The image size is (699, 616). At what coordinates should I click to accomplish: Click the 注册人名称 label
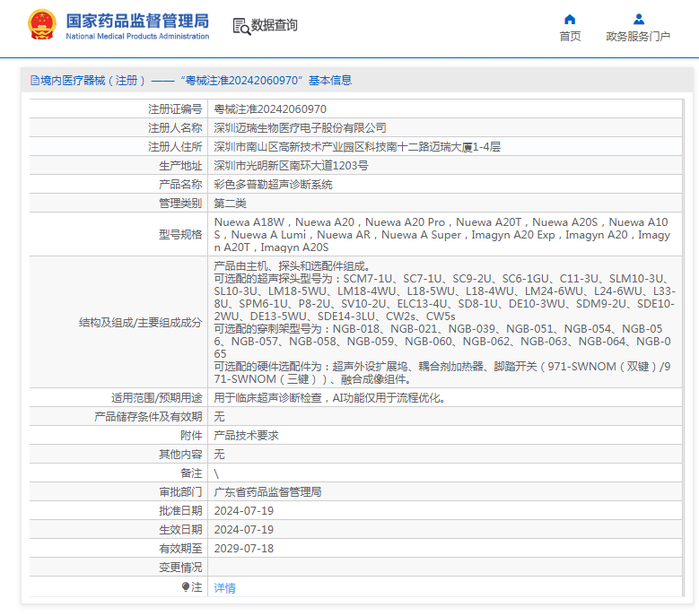pos(175,128)
